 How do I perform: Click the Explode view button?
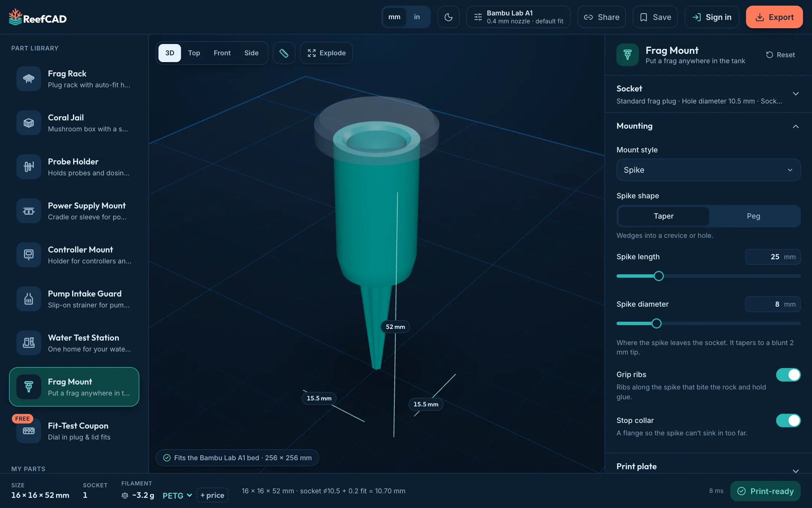[x=326, y=53]
